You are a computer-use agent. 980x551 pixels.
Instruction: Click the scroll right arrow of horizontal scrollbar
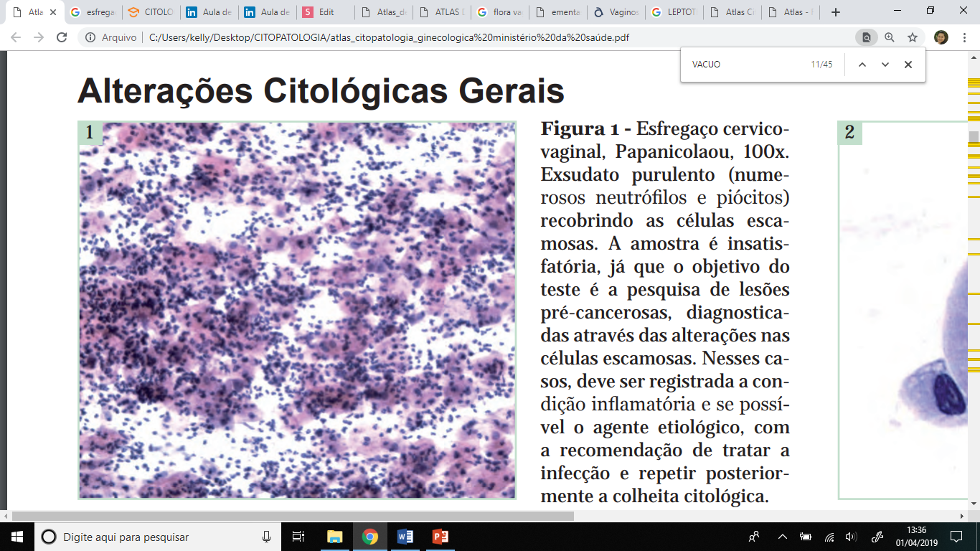point(963,516)
